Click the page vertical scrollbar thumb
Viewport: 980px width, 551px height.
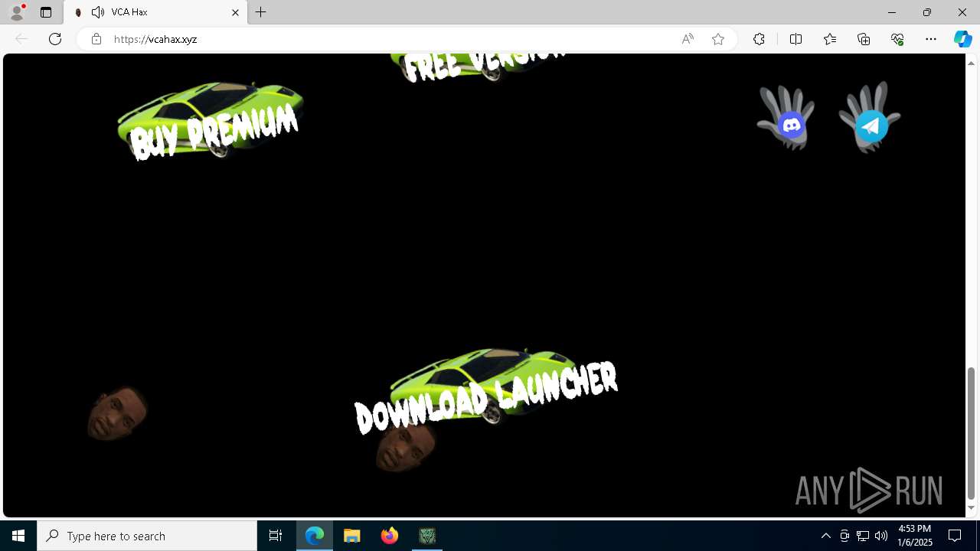pos(971,433)
